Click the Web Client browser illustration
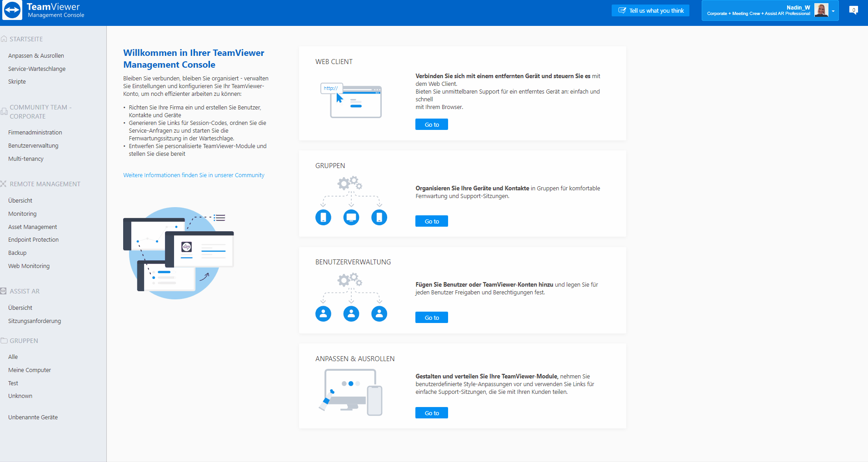This screenshot has height=462, width=868. (x=351, y=100)
